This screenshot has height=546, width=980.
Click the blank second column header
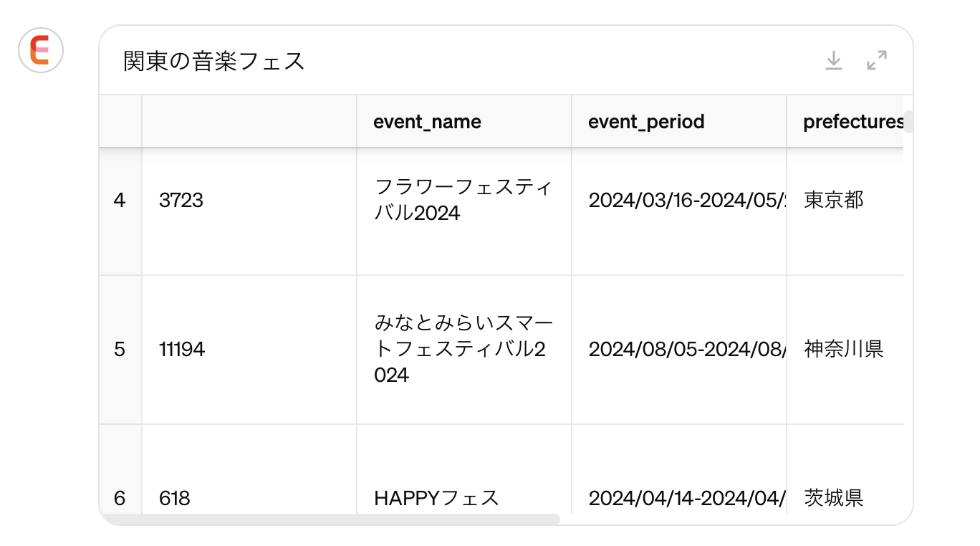click(x=249, y=122)
